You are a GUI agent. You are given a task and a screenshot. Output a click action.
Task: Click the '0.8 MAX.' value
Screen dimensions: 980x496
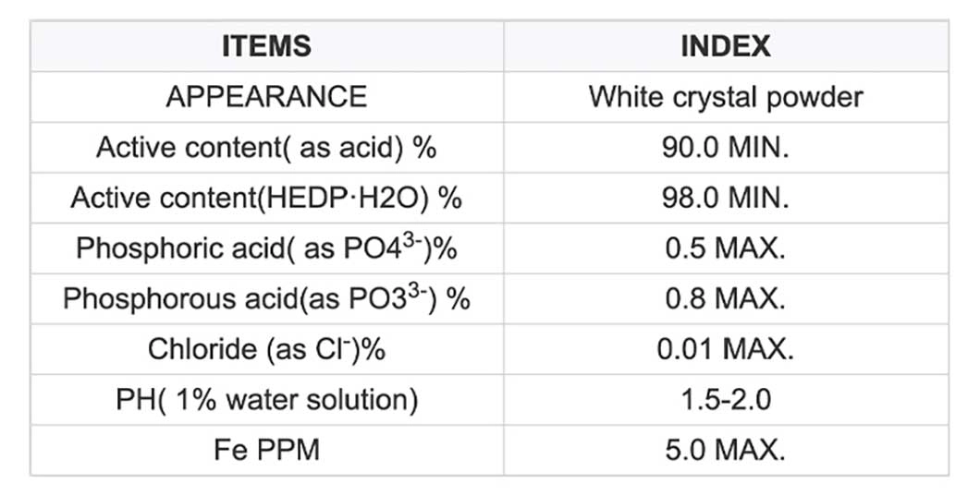pyautogui.click(x=725, y=299)
